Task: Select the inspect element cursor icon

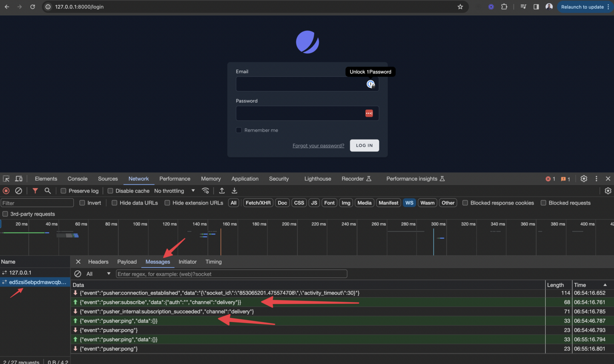Action: tap(6, 179)
